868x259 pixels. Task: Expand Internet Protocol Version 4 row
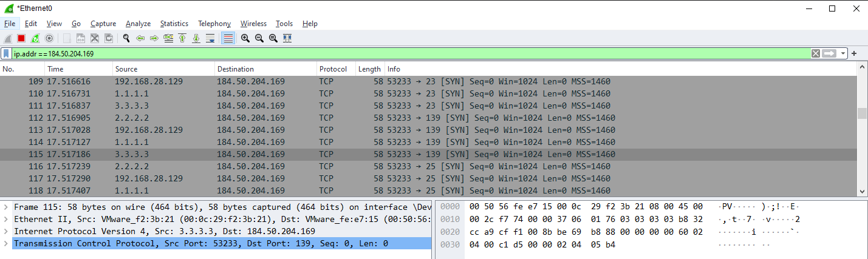point(6,231)
